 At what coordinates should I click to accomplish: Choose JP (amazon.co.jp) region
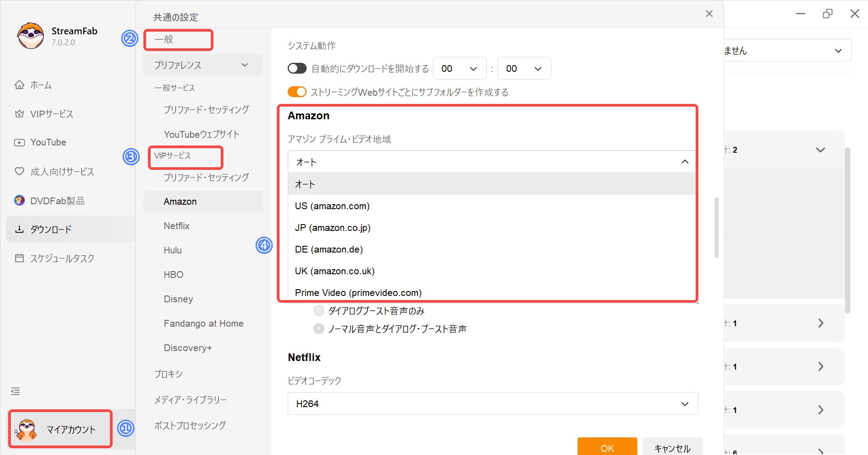pos(492,227)
